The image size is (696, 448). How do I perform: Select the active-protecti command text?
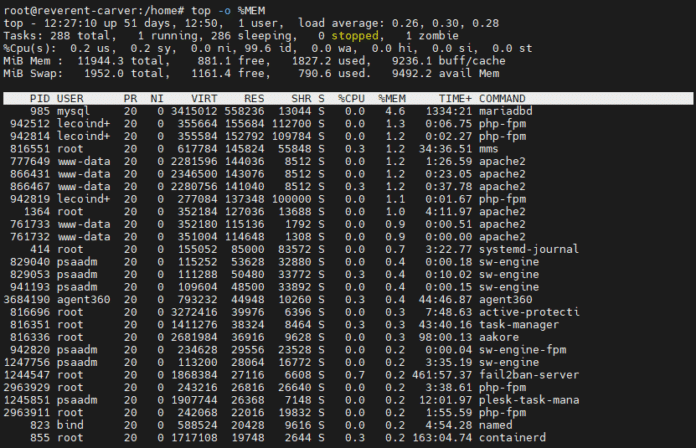pos(529,312)
